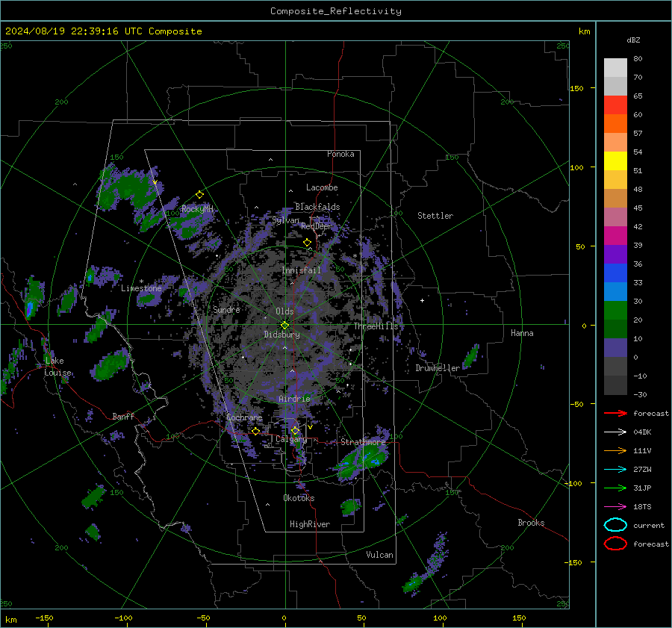Screen dimensions: 672x628
Task: Click the Brooks town label
Action: coord(531,523)
